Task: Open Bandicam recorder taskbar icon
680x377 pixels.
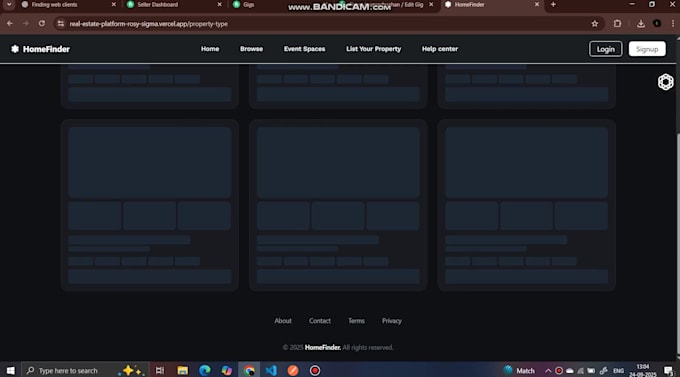Action: (315, 370)
